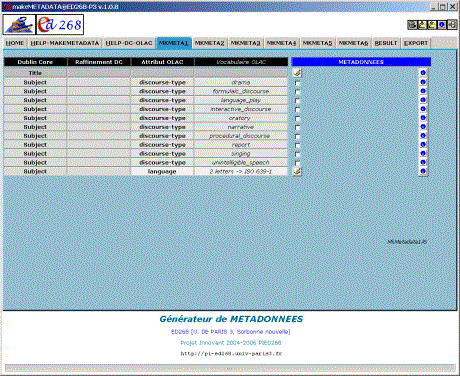Click the info icon on the Title row
Screen dimensions: 460x376
(423, 73)
